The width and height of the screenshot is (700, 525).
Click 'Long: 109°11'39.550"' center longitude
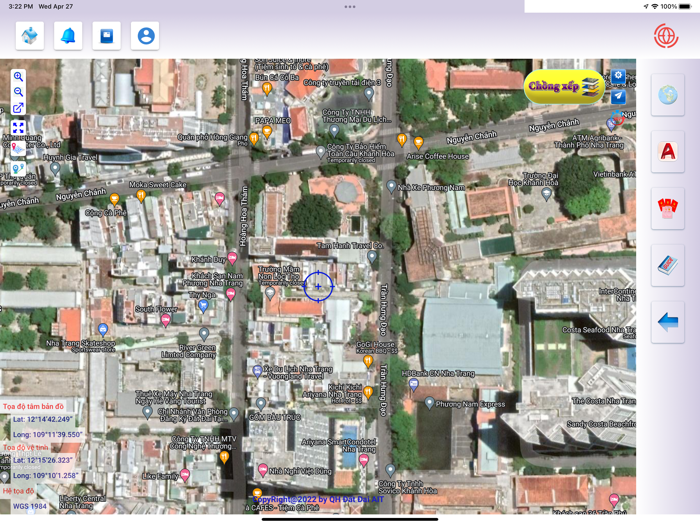point(47,434)
